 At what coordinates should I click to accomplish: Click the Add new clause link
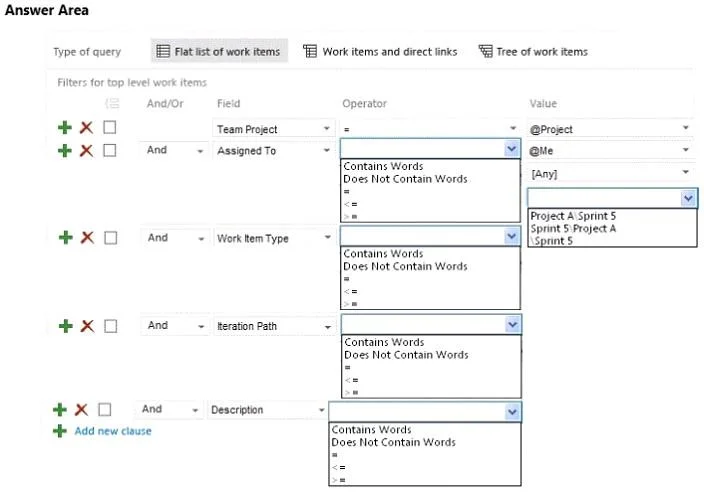pyautogui.click(x=113, y=431)
